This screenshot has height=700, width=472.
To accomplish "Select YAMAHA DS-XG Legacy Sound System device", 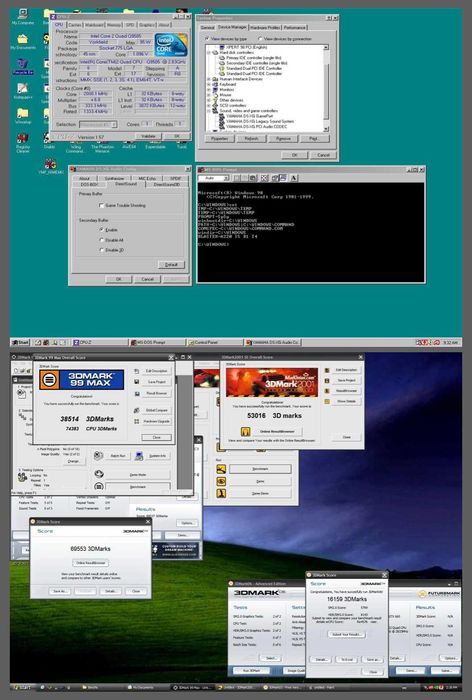I will 260,121.
